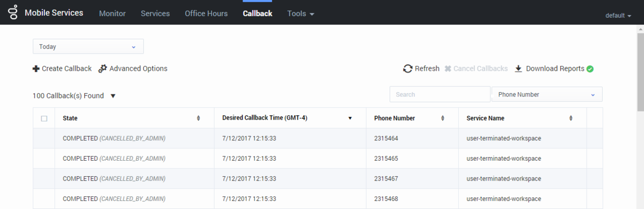Click Service Name column header text
Screen dimensions: 644x209
486,118
